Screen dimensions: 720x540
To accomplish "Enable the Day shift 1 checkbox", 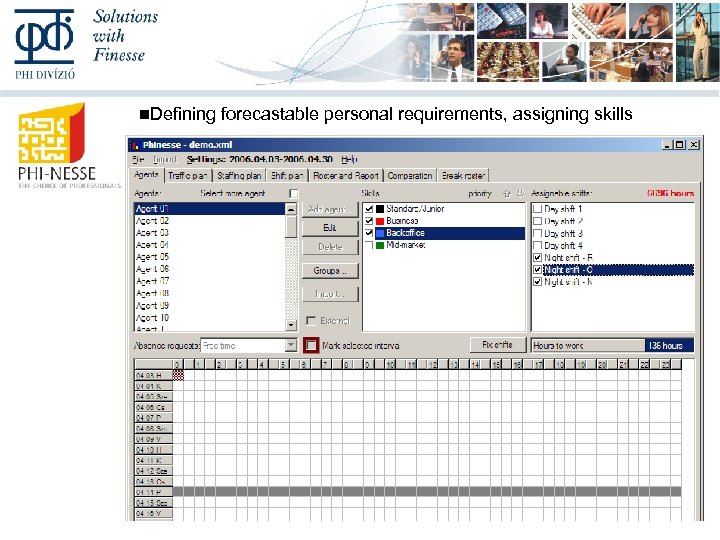I will (537, 209).
